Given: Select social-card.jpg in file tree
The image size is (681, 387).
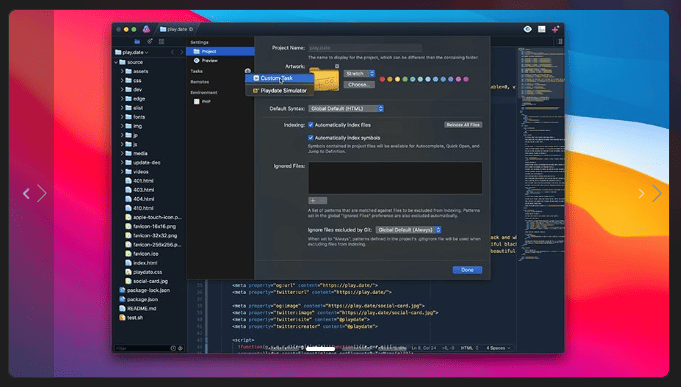Looking at the screenshot, I should [149, 281].
